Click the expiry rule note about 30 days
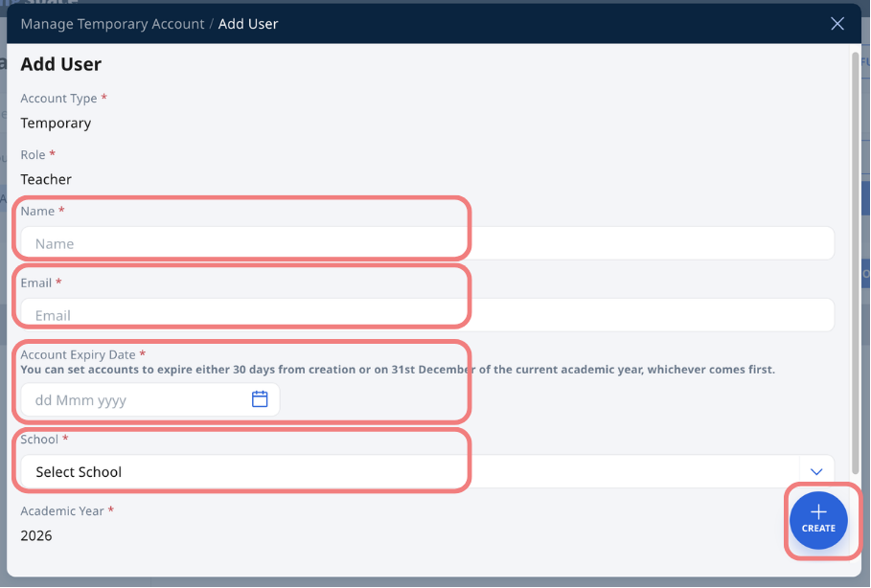Image resolution: width=871 pixels, height=588 pixels. [x=398, y=370]
